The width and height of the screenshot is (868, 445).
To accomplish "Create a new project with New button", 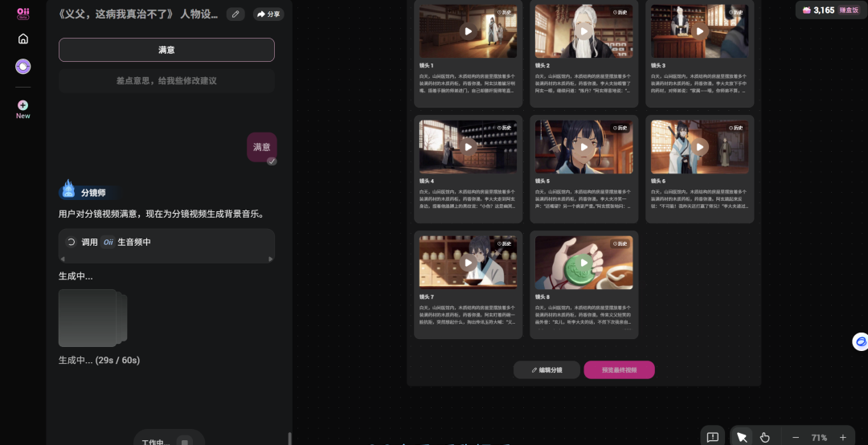I will 23,109.
